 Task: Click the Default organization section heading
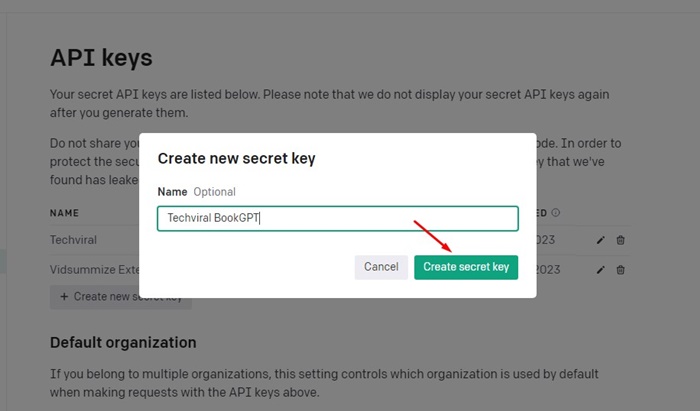tap(123, 342)
